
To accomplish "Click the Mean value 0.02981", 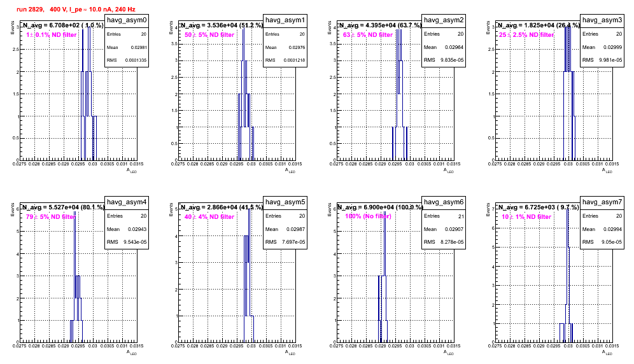I will point(139,47).
